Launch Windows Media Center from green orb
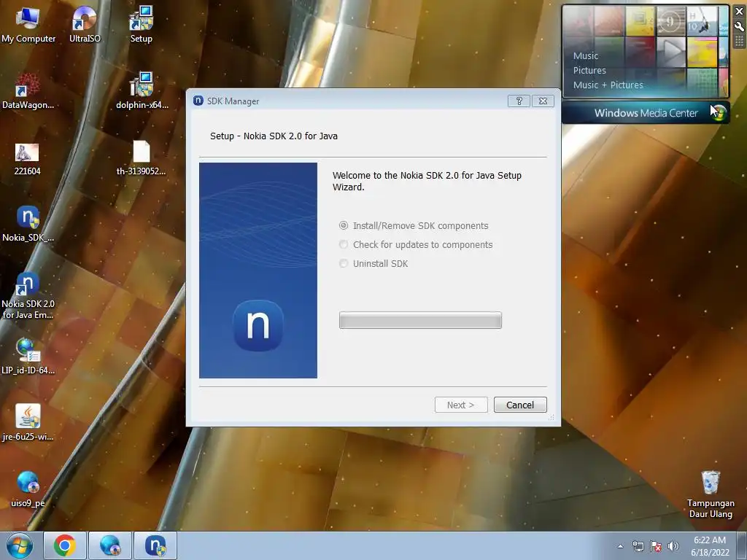This screenshot has height=560, width=747. [x=719, y=113]
